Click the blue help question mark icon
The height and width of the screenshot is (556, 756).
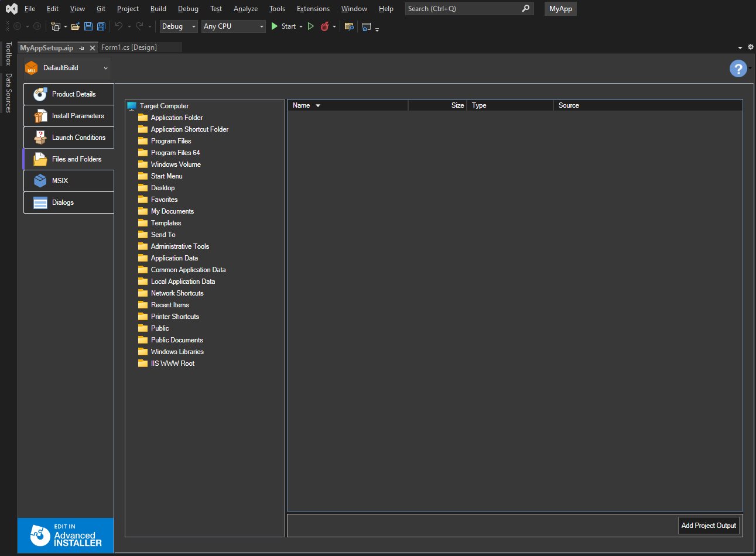pyautogui.click(x=738, y=68)
